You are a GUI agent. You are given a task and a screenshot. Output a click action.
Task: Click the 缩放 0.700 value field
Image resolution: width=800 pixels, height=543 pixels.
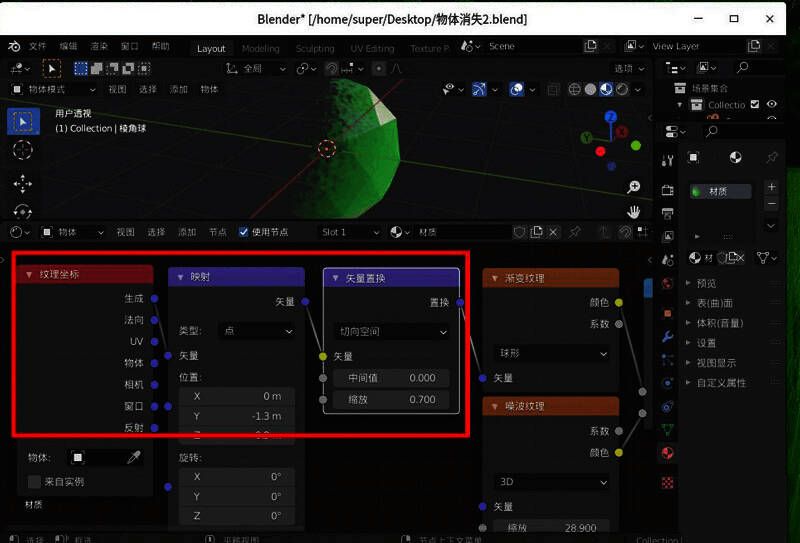[391, 399]
